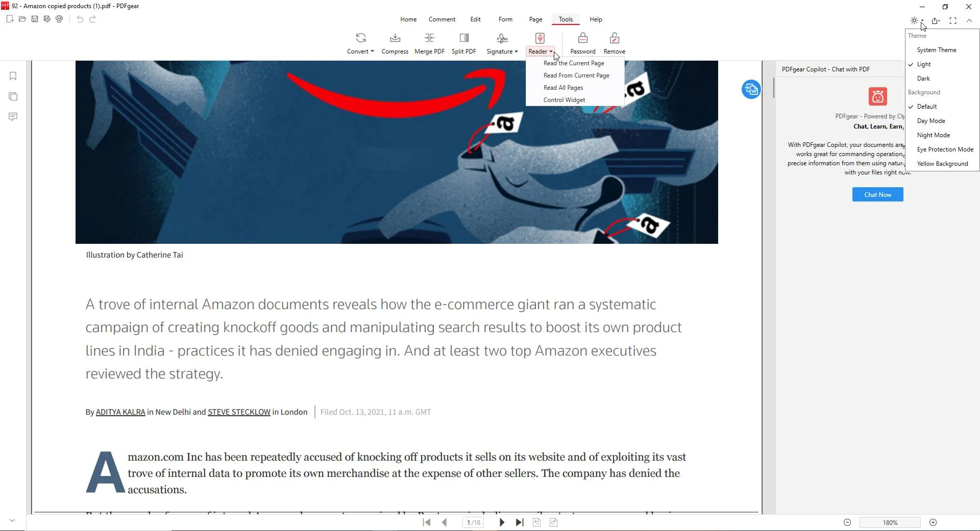980x531 pixels.
Task: Open the theme sun icon dropdown
Action: pyautogui.click(x=917, y=21)
